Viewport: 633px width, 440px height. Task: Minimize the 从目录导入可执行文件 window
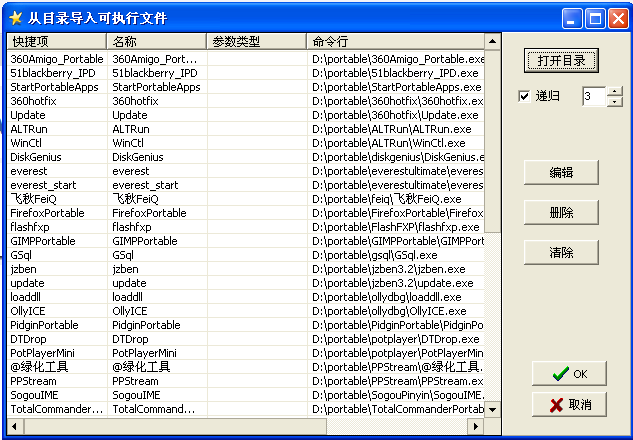click(x=572, y=19)
